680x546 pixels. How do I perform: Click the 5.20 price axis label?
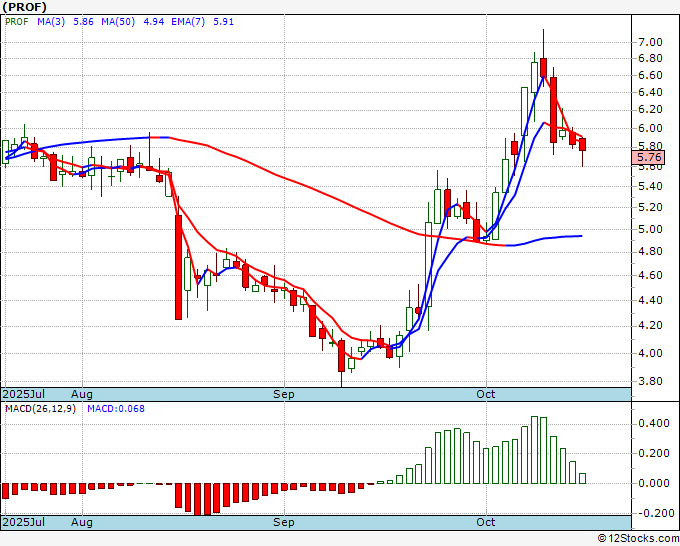pyautogui.click(x=650, y=207)
